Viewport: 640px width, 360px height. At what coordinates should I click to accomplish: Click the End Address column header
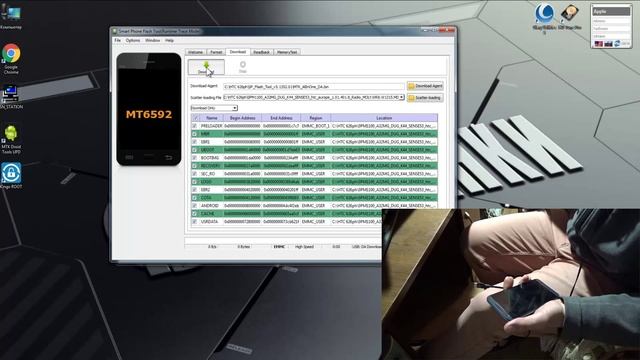[281, 118]
